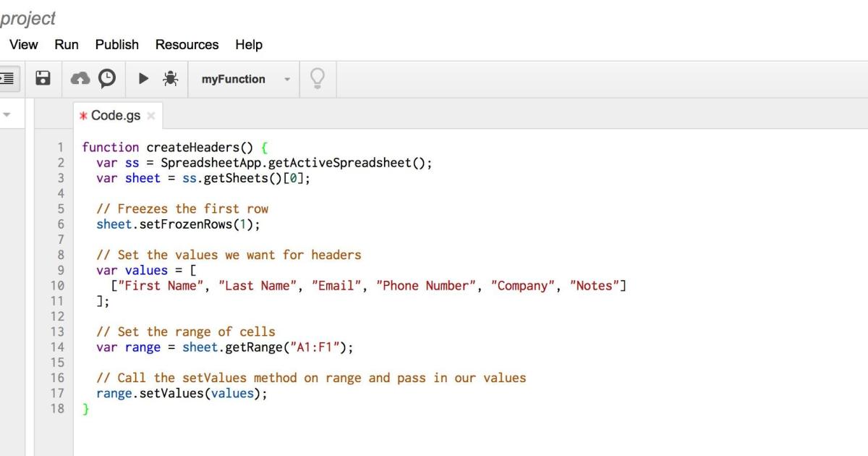Save the script with the floppy disk icon
868x456 pixels.
(x=43, y=78)
